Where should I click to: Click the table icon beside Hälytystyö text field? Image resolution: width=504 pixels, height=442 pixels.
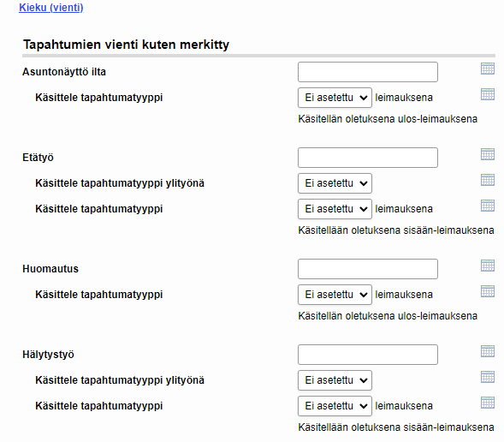point(487,351)
